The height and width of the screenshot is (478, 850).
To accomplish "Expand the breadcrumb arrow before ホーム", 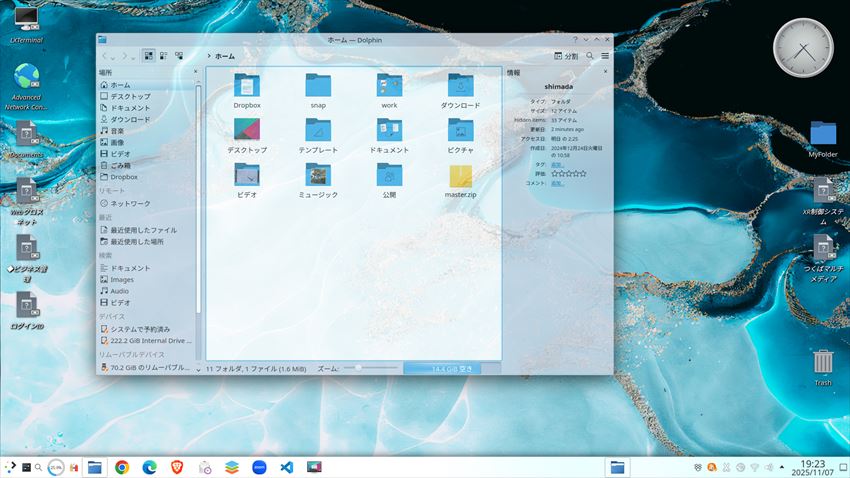I will click(209, 56).
